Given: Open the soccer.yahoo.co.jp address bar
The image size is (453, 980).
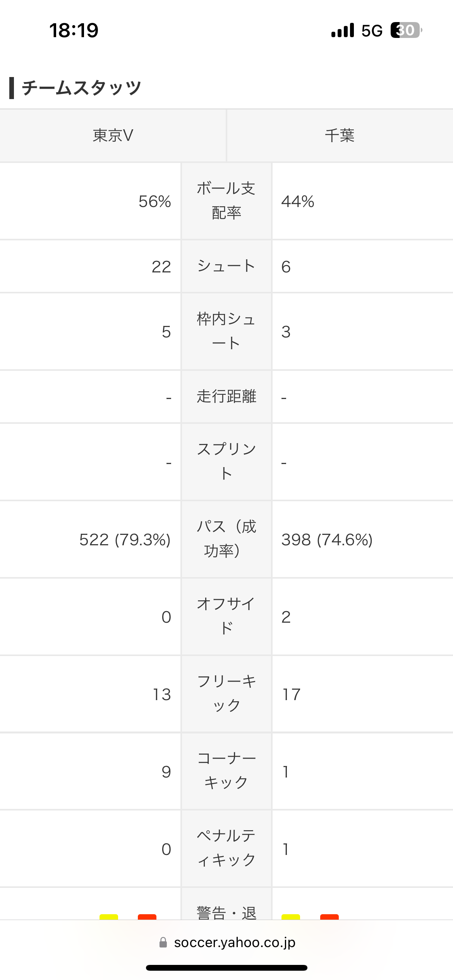Looking at the screenshot, I should pos(227,942).
